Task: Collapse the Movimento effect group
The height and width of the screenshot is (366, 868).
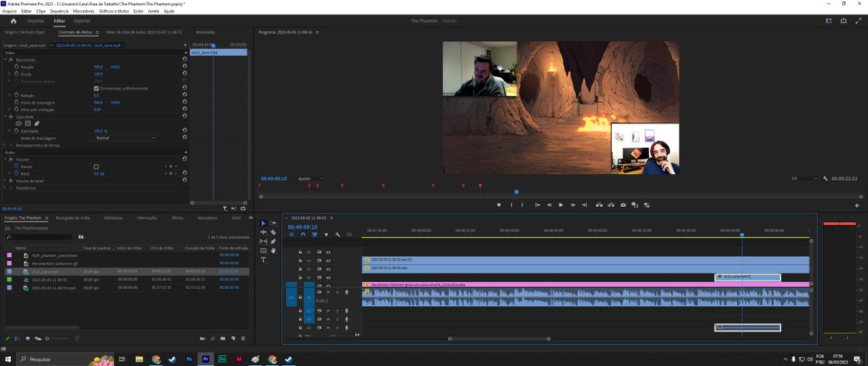Action: tap(6, 59)
